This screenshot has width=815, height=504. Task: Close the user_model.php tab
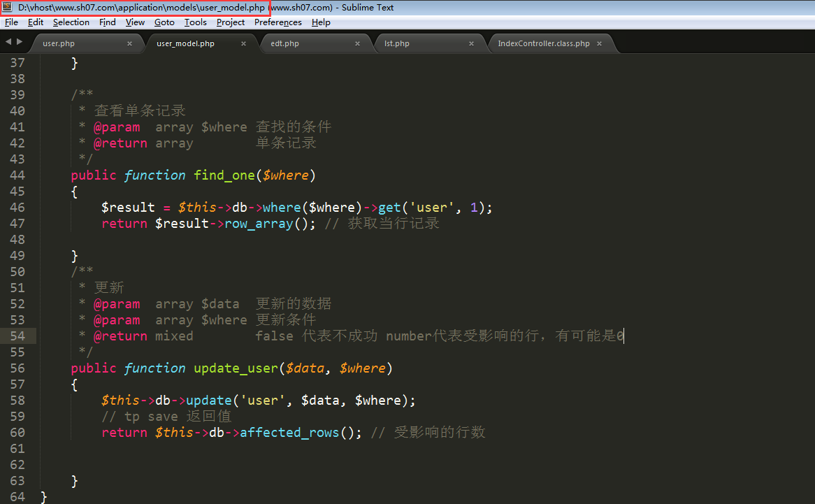pos(243,43)
